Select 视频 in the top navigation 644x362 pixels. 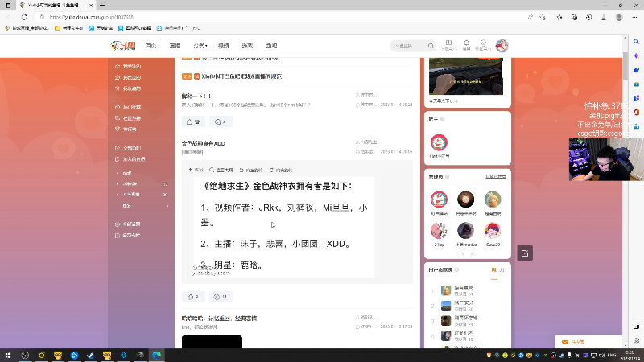(x=224, y=46)
